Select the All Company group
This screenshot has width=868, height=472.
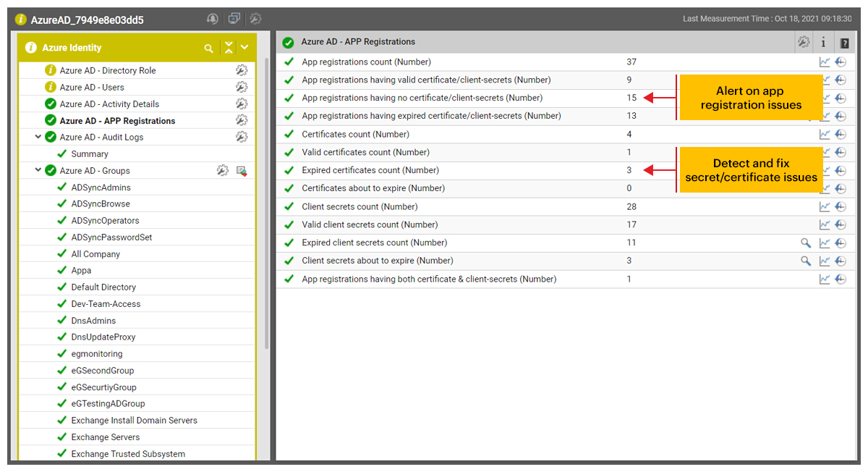(95, 254)
